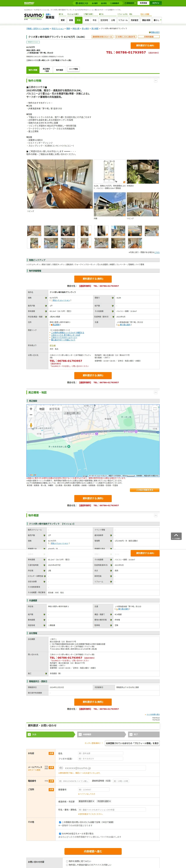
Task: Toggle この情報を他の問い合わせにも自動で反映 checkbox
Action: (60, 822)
